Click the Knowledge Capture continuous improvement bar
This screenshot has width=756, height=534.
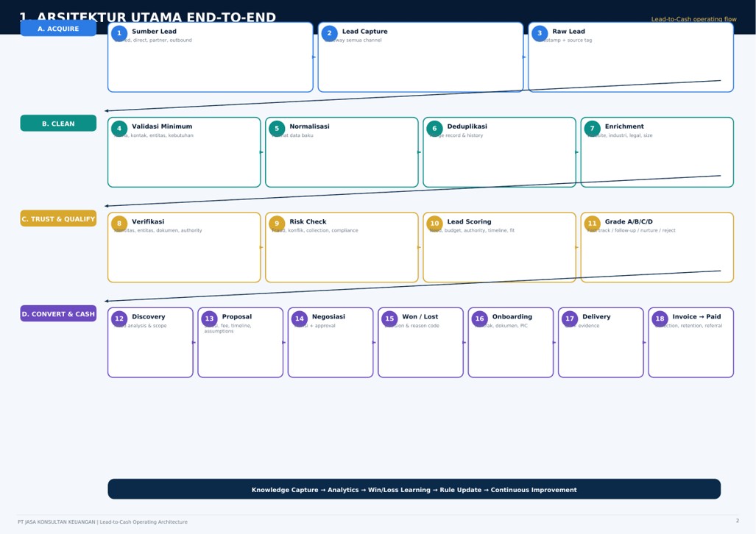click(414, 489)
